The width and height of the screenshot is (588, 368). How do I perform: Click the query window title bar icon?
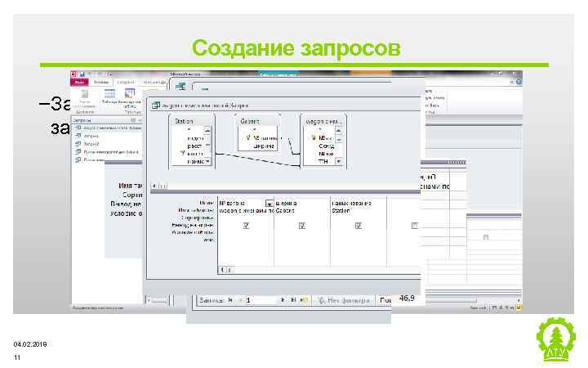point(155,105)
